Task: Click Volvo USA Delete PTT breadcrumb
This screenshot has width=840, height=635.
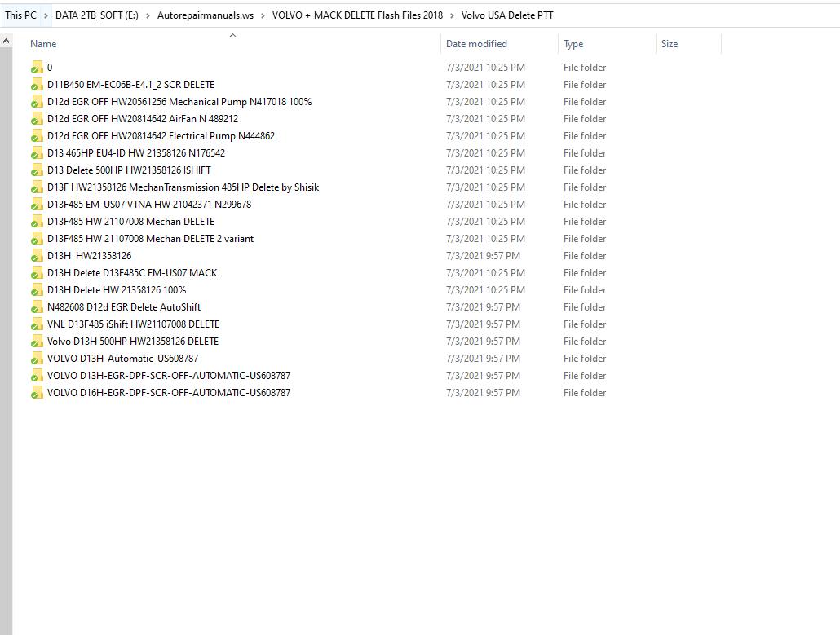Action: click(507, 15)
